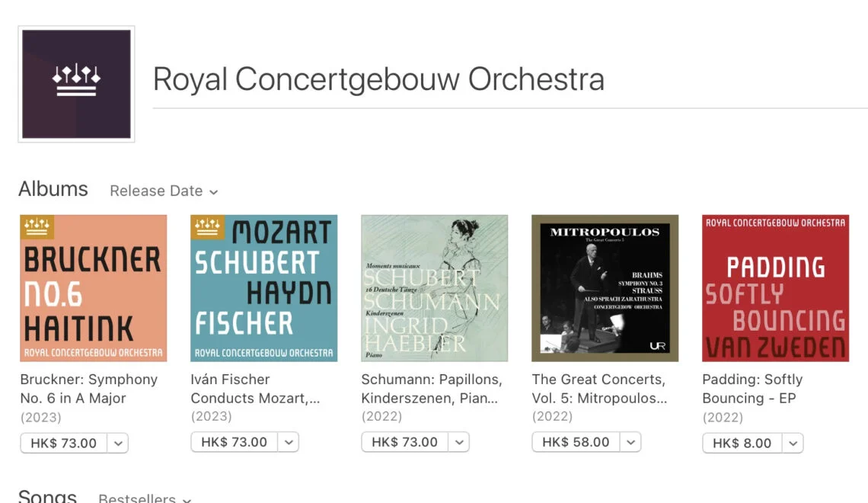Buy Schumann Papillons album for HK$ 73.00
868x503 pixels.
405,442
